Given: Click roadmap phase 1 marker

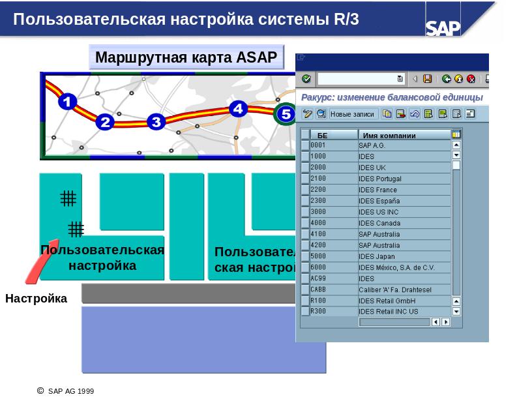Looking at the screenshot, I should (67, 102).
